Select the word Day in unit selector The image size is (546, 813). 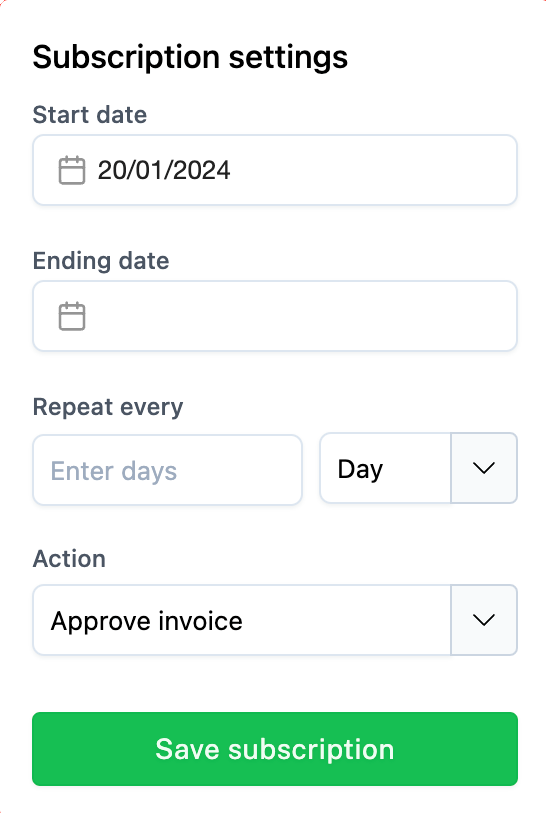[x=360, y=470]
